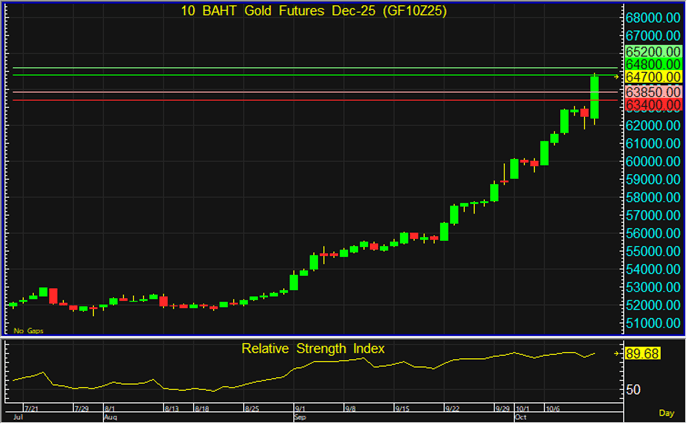Click the small yellow arrow beside 64700.00

[617, 76]
